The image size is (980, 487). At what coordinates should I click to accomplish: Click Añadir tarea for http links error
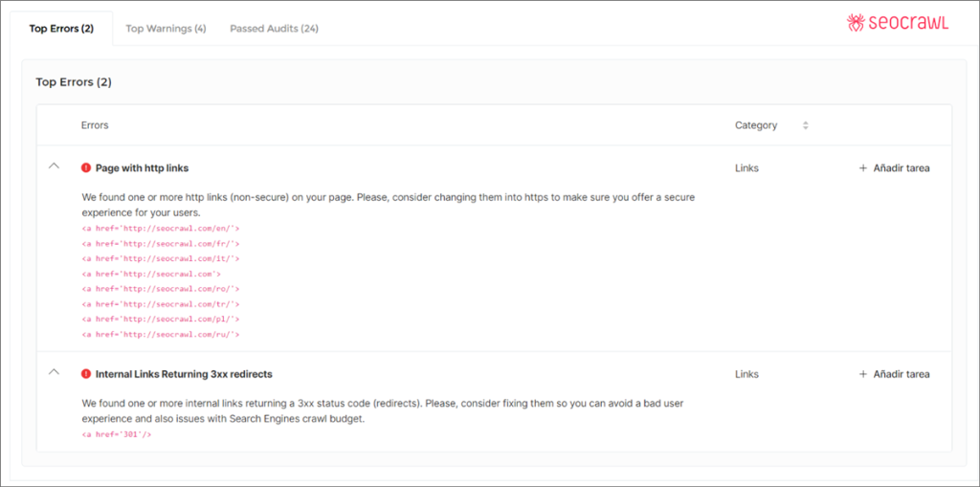pyautogui.click(x=895, y=168)
